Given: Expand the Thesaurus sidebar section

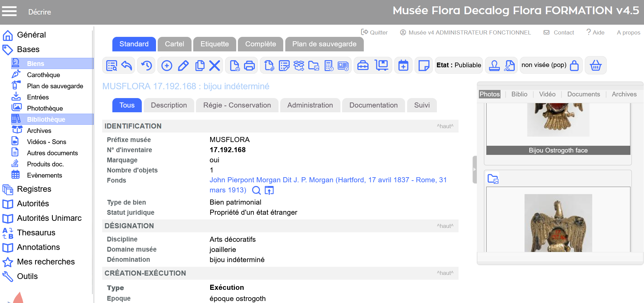Looking at the screenshot, I should pos(36,233).
